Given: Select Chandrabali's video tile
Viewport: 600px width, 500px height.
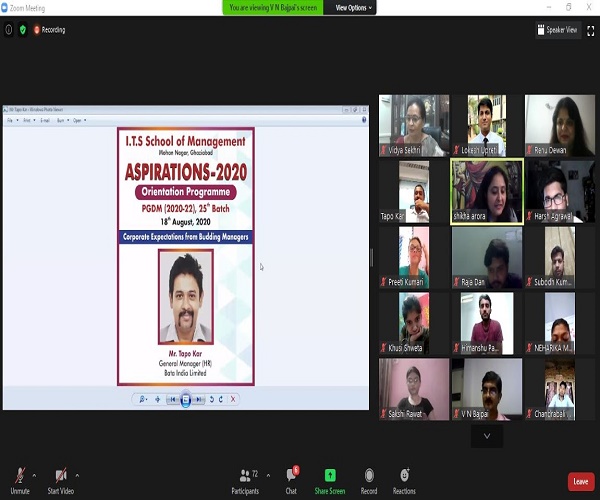Looking at the screenshot, I should tap(560, 389).
